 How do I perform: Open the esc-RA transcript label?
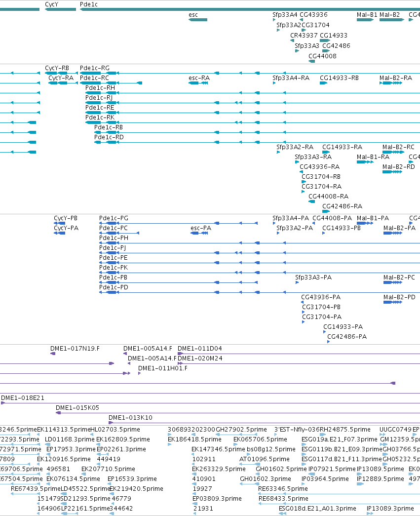point(199,78)
